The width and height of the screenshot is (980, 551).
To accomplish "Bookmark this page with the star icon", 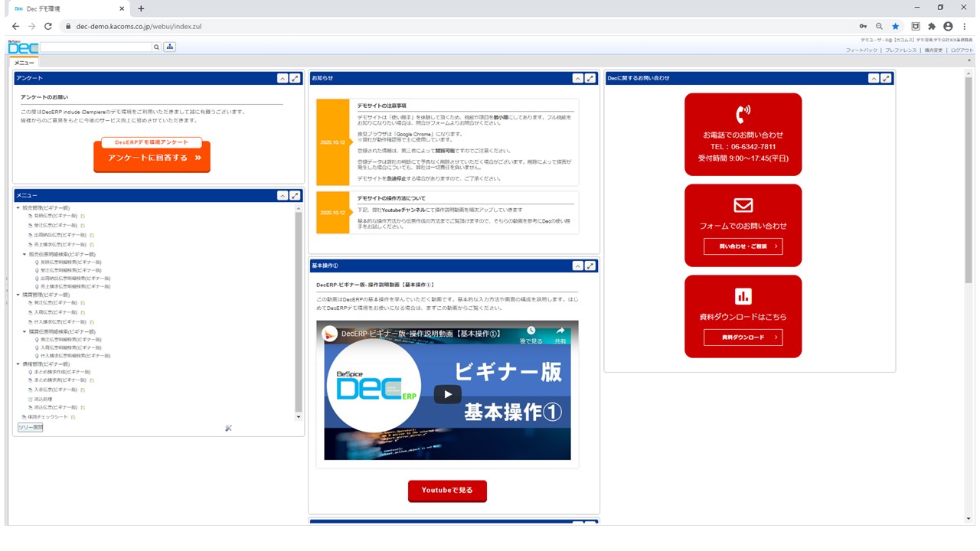I will click(x=895, y=26).
